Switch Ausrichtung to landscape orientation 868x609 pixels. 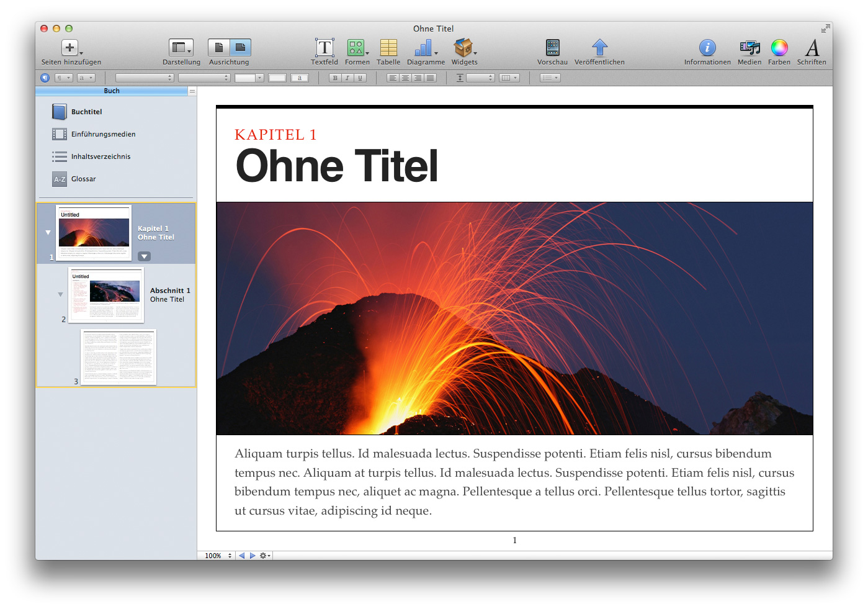(240, 48)
